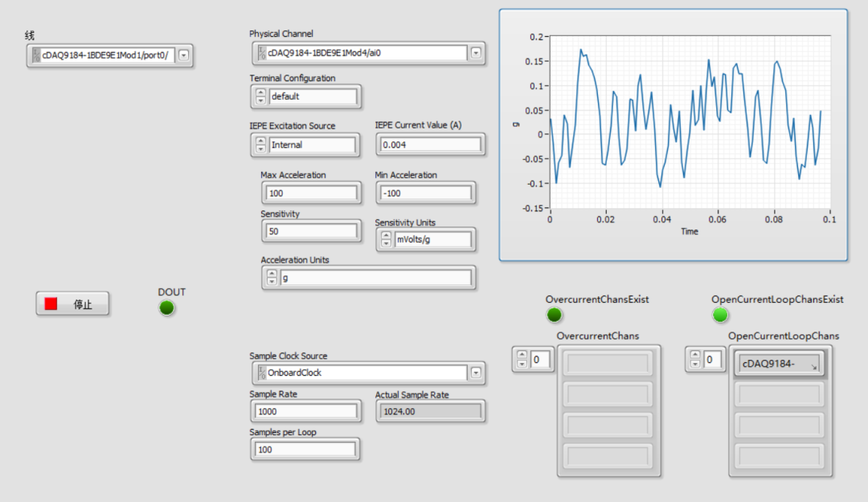
Task: Click the Physical Channel text box cDAQ9184-1BDE9E1Mod4/ai0
Action: (367, 53)
